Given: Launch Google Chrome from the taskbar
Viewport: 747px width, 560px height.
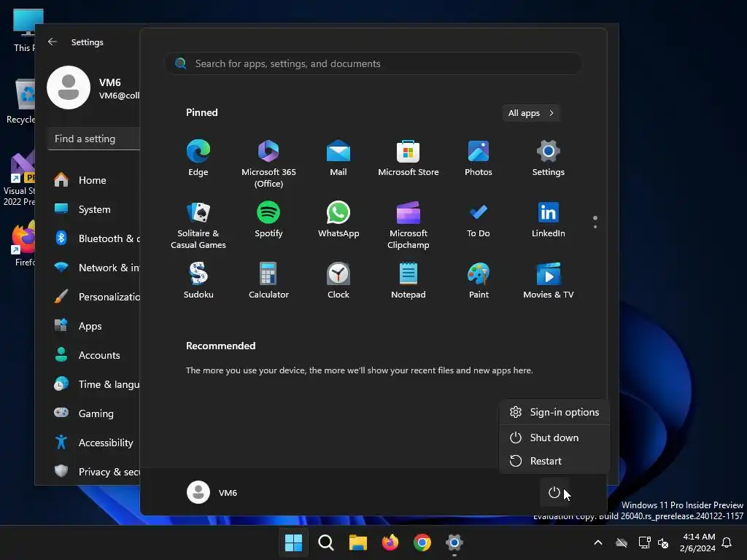Looking at the screenshot, I should click(x=422, y=542).
